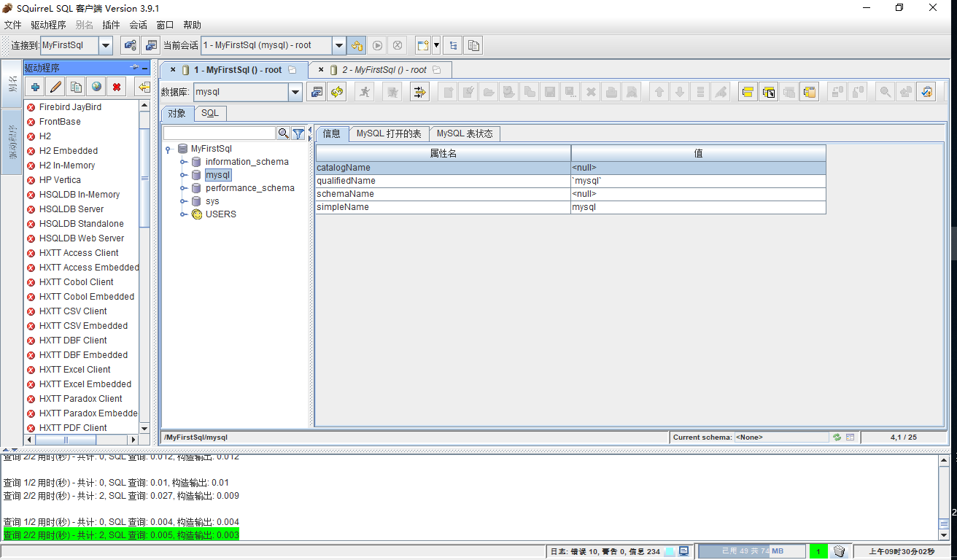Click the yellow refresh icon in session toolbar
Screen dimensions: 957x560
click(337, 92)
